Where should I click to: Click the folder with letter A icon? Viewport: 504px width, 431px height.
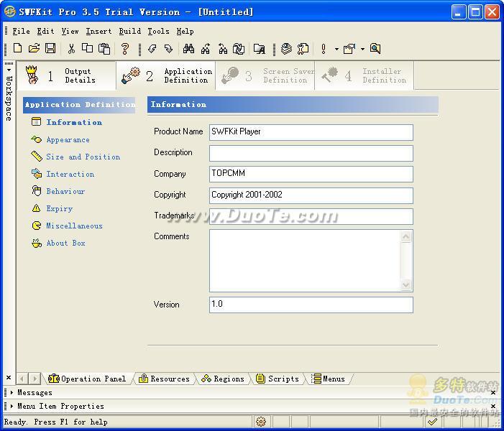[x=259, y=49]
